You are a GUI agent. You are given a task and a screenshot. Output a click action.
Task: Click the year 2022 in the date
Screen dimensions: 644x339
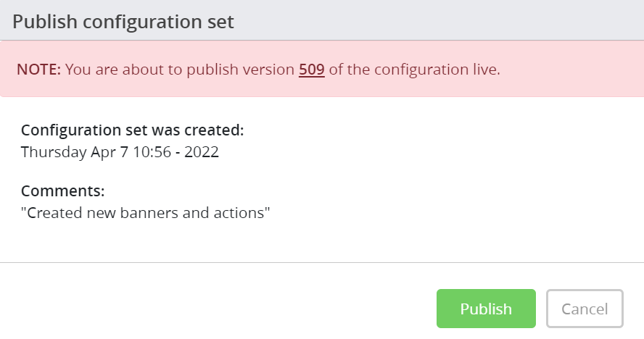[x=202, y=152]
